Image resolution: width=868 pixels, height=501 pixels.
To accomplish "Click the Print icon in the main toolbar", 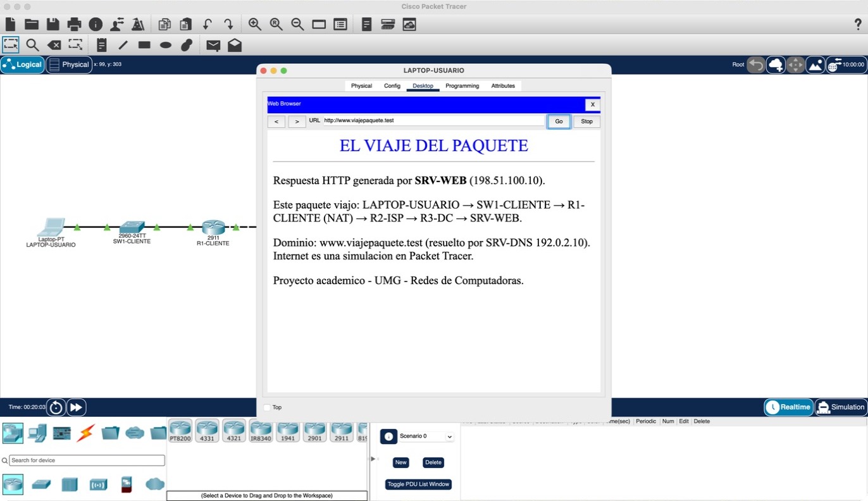I will coord(74,25).
